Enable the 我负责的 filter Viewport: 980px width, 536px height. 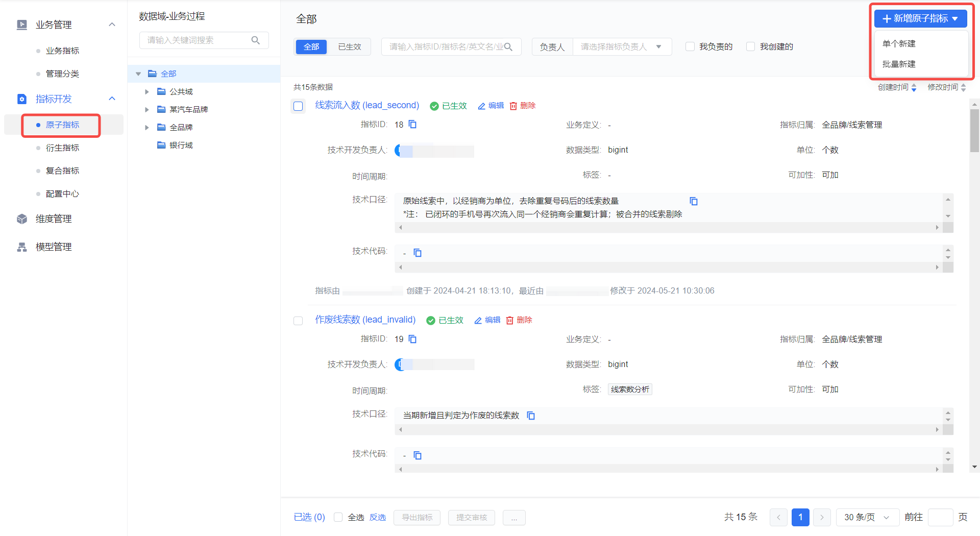690,46
